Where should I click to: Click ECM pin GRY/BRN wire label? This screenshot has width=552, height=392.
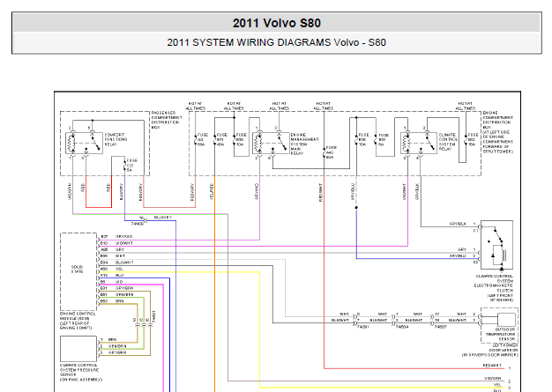tap(124, 288)
